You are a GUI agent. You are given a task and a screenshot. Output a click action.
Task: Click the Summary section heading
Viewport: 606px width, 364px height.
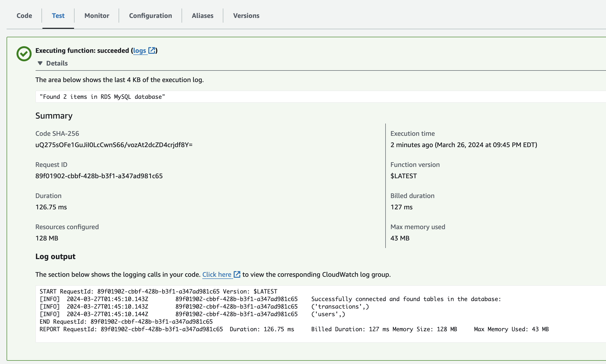point(54,116)
